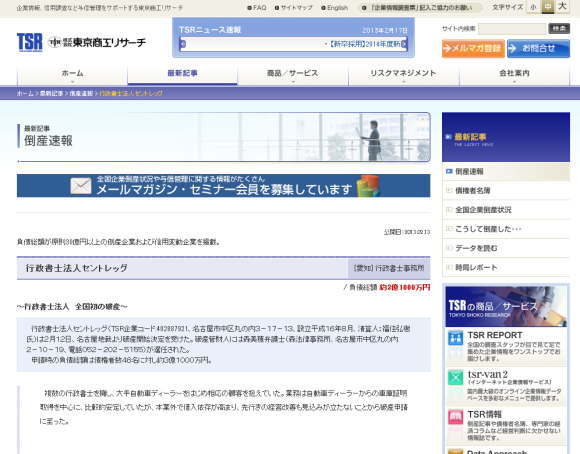Open the TSR情報 product link

485,414
